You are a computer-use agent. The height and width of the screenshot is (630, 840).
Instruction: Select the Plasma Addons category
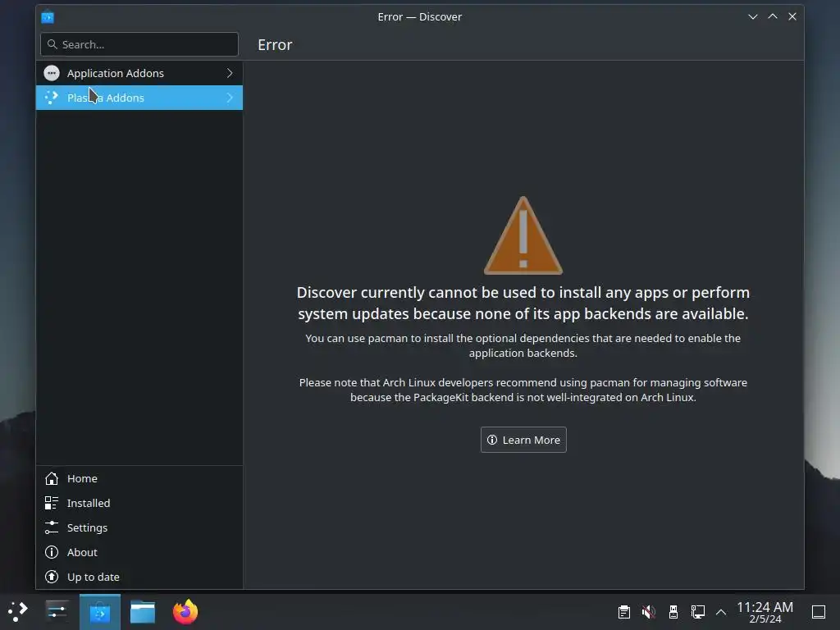coord(139,98)
